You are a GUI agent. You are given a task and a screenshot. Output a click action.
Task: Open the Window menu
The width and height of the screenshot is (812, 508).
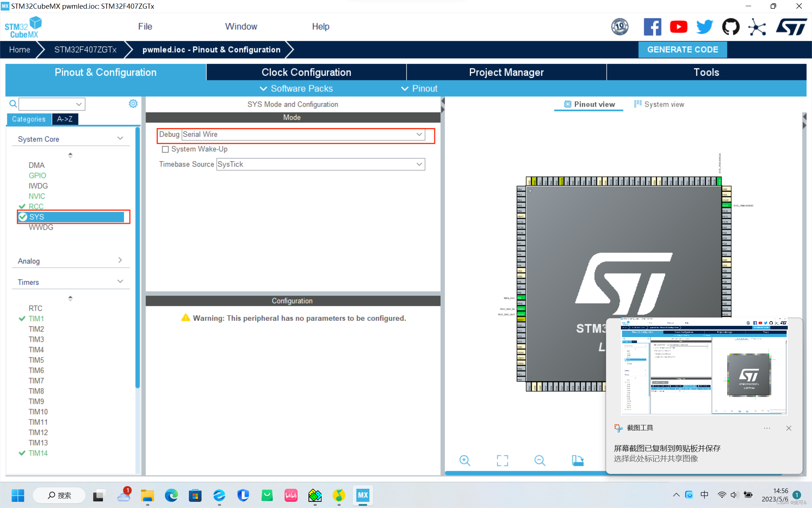point(241,26)
